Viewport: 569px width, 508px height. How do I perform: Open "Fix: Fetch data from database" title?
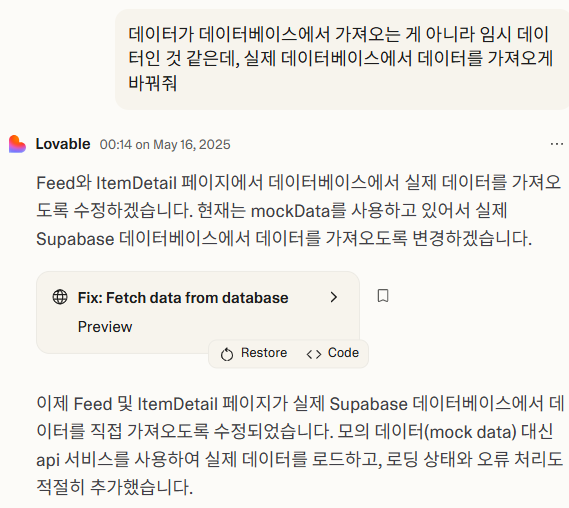coord(183,298)
